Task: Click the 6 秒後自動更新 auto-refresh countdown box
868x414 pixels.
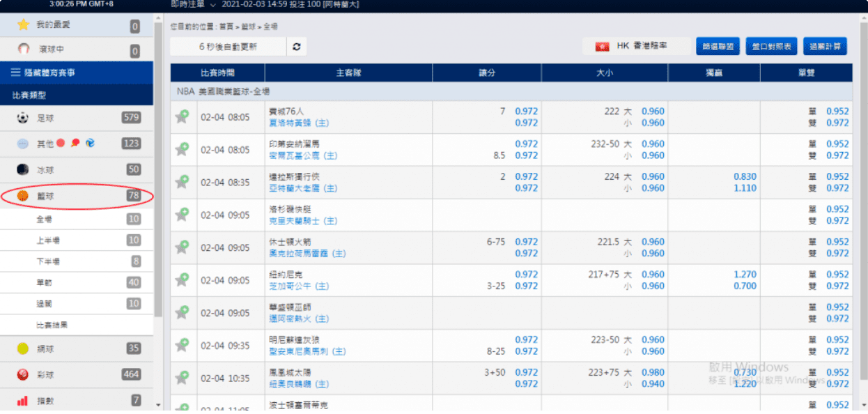Action: 228,47
